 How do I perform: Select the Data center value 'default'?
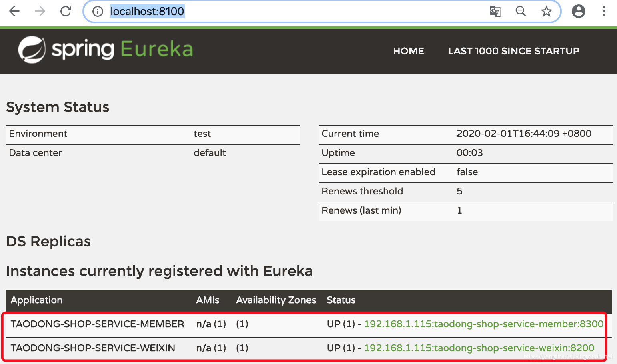click(210, 153)
